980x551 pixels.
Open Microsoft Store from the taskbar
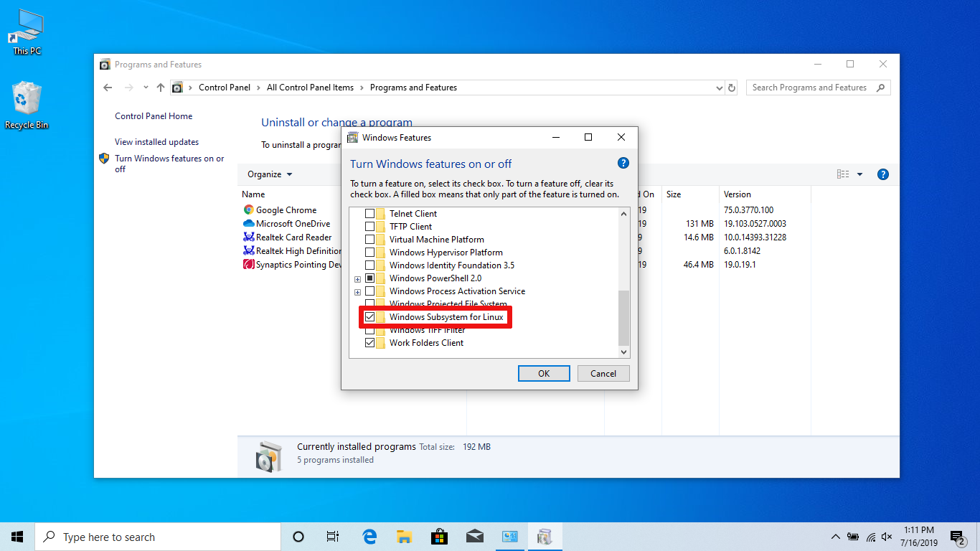pyautogui.click(x=439, y=537)
